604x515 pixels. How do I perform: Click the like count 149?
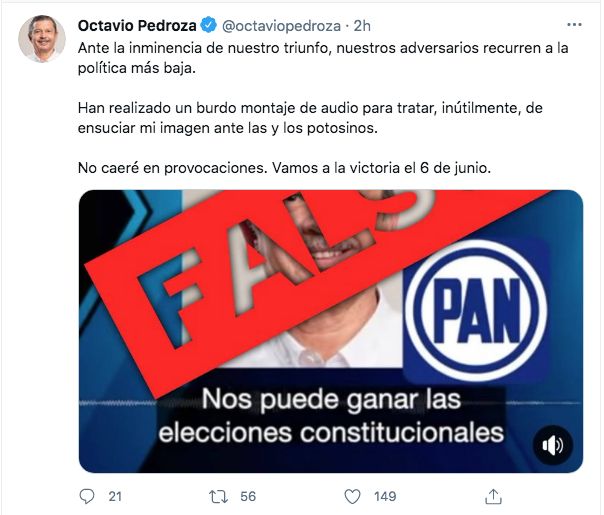point(385,496)
